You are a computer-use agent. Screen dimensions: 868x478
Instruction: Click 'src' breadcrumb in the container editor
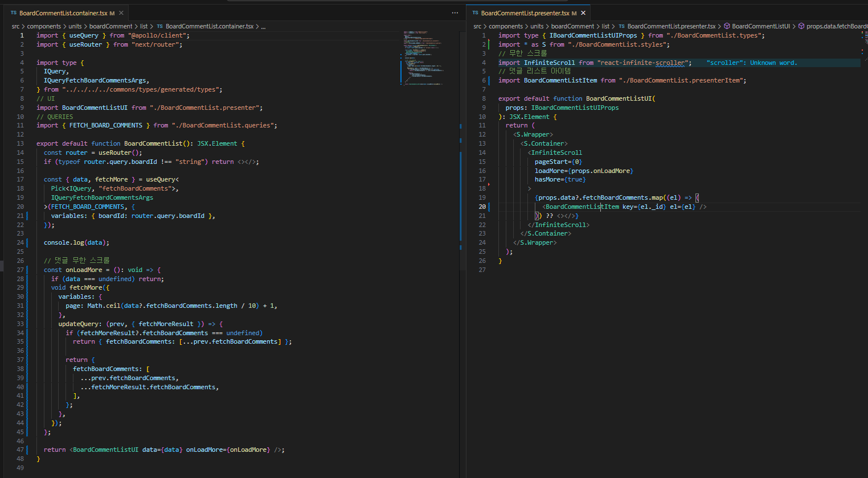coord(15,26)
